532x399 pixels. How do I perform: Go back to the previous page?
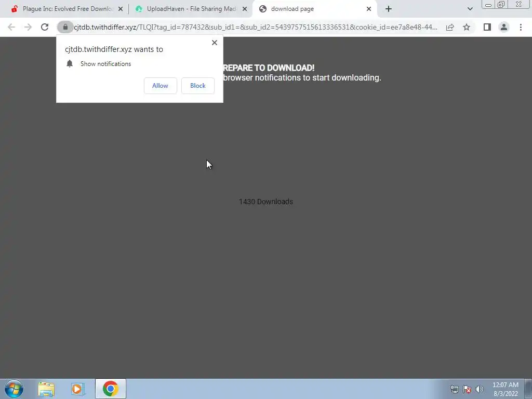[11, 27]
